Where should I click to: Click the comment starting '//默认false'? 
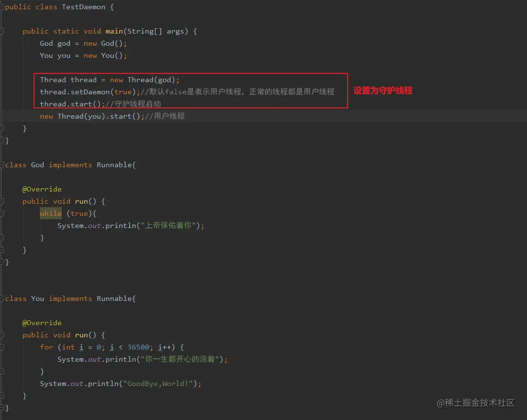click(237, 92)
